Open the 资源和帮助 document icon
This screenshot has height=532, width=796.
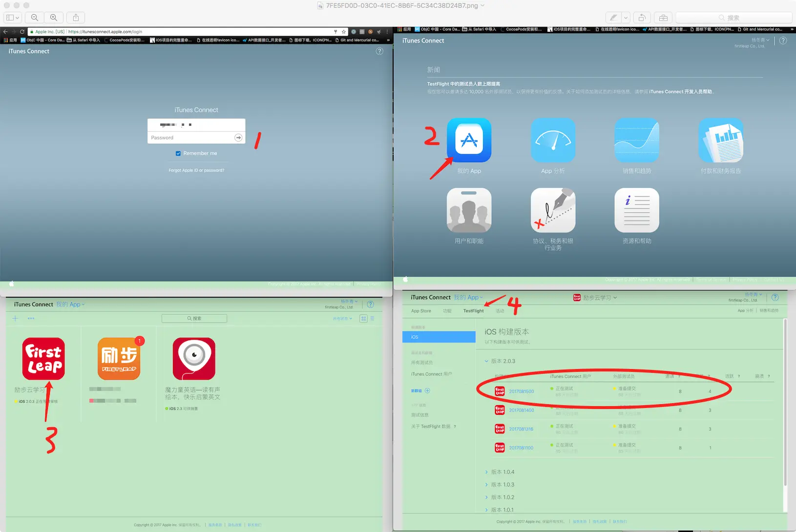(x=637, y=210)
